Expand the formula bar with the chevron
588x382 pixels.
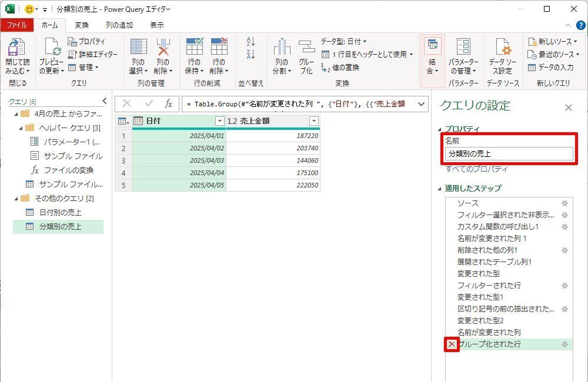coord(421,104)
